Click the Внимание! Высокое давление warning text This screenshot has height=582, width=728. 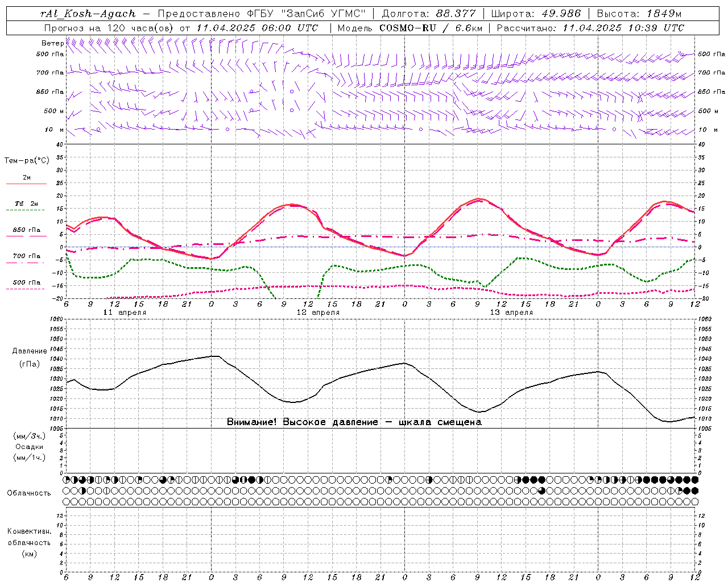(354, 422)
